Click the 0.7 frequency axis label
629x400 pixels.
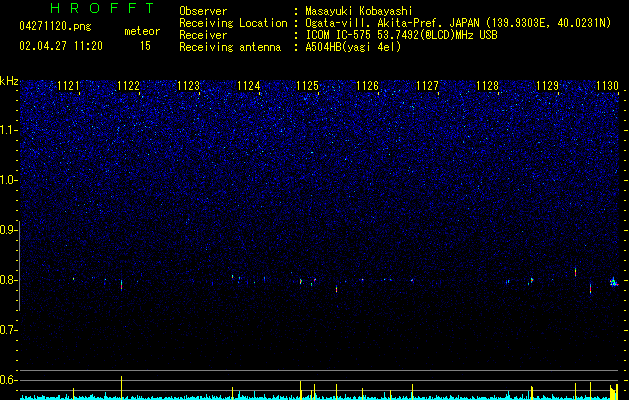click(8, 330)
